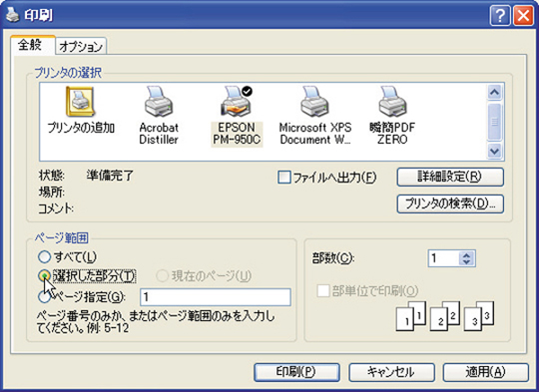Decrease the 部数 copies with down arrow
This screenshot has width=539, height=392.
pos(466,261)
